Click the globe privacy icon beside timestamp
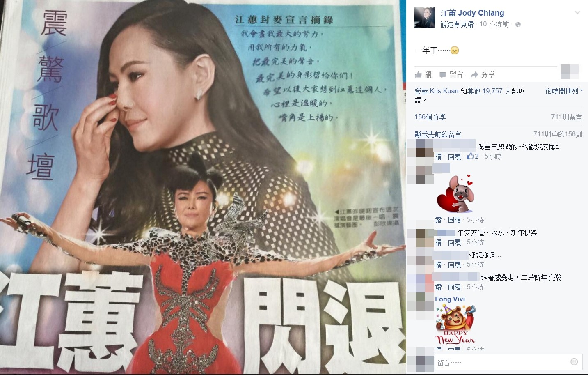The image size is (588, 375). 518,25
